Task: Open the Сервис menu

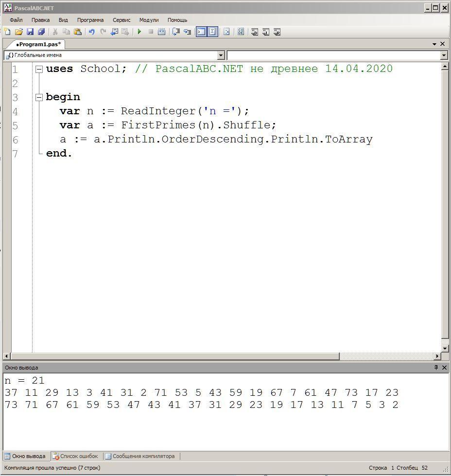Action: 121,20
